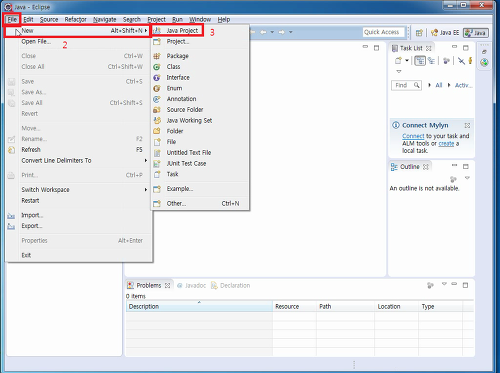Screen dimensions: 500x373
Task: Select Enum icon entry in submenu
Action: [x=200, y=88]
